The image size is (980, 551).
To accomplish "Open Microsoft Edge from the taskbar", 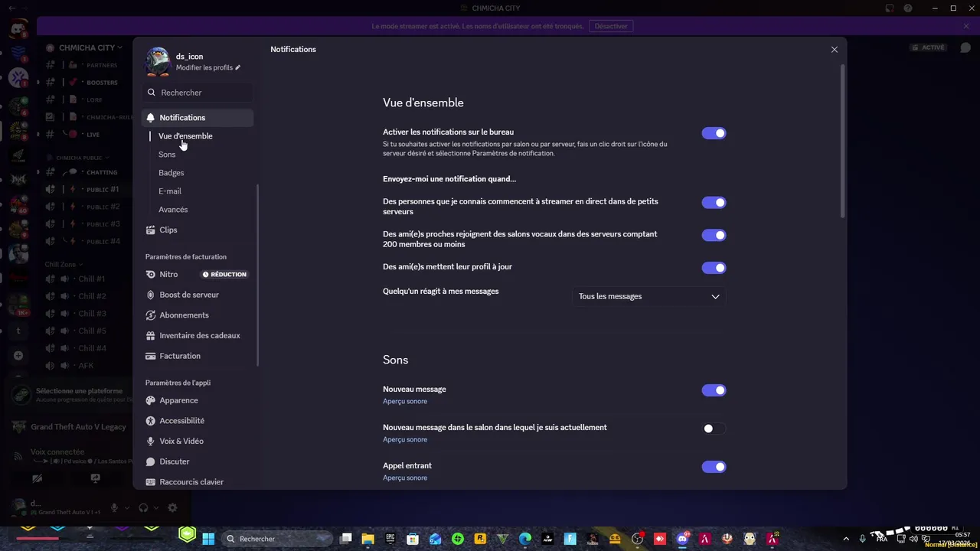I will tap(525, 539).
